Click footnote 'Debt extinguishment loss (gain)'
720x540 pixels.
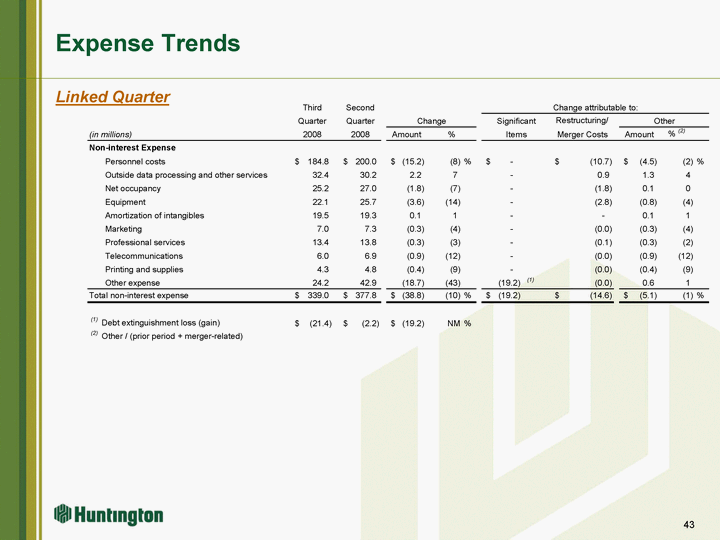tap(161, 323)
